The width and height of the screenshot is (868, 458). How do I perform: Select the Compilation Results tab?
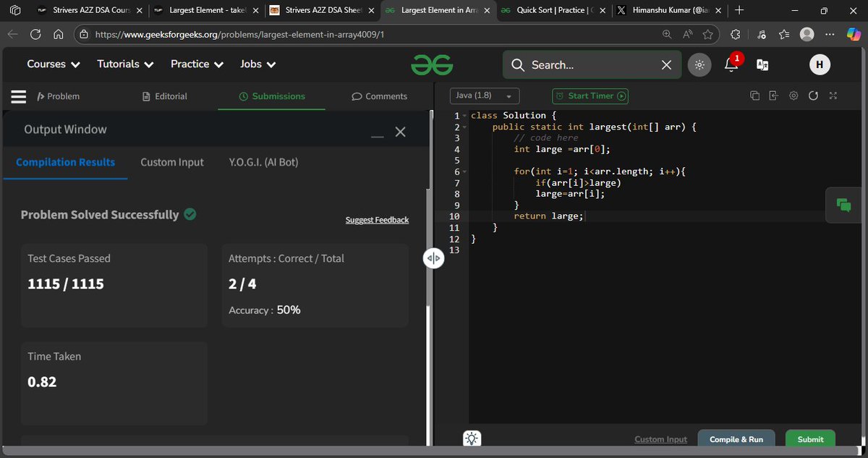[65, 162]
